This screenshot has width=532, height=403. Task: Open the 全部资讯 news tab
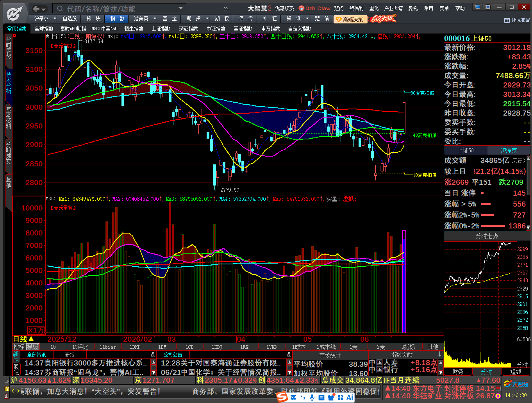[36, 355]
